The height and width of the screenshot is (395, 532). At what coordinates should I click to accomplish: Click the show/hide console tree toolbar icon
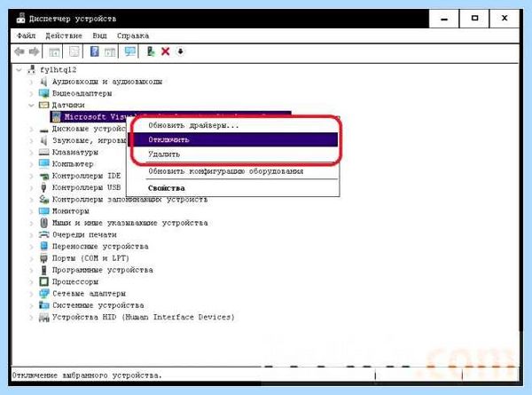(x=54, y=52)
